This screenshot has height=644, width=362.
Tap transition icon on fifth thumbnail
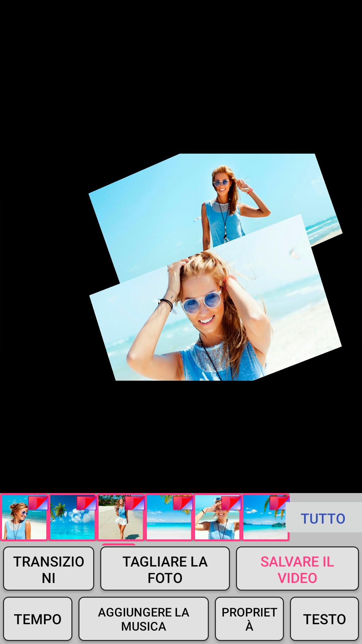pyautogui.click(x=231, y=503)
